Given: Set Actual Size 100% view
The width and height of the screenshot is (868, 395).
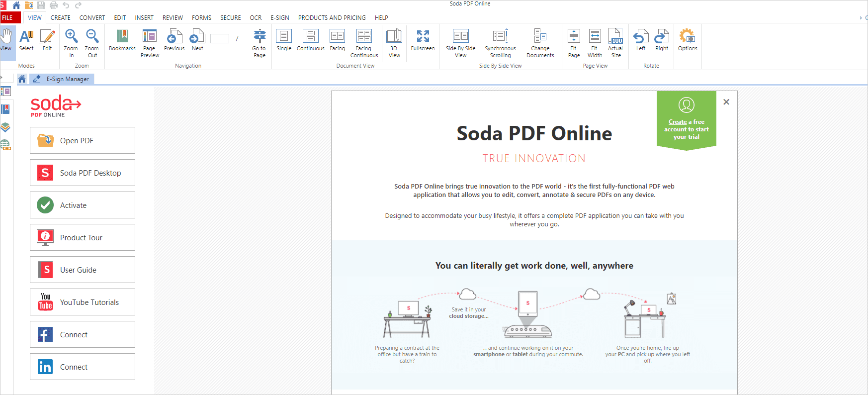Looking at the screenshot, I should [616, 43].
